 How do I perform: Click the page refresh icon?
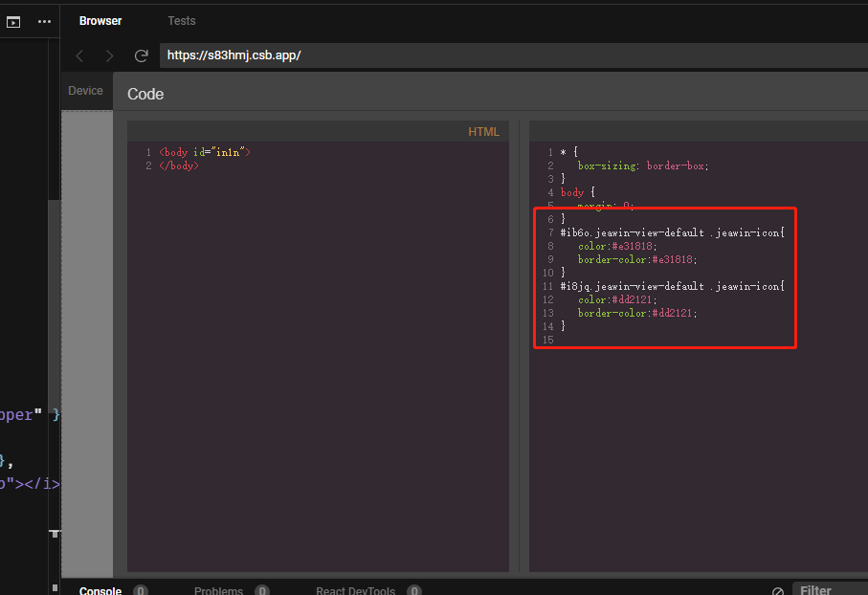tap(140, 55)
